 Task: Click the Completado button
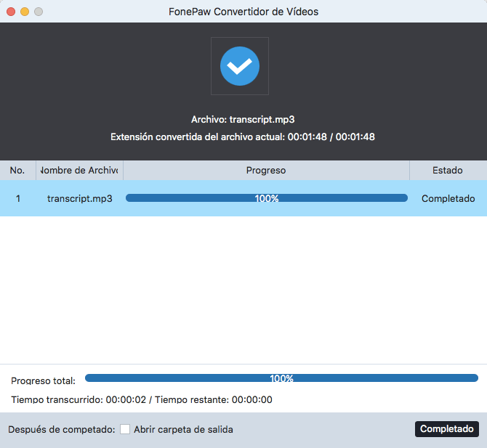(446, 429)
